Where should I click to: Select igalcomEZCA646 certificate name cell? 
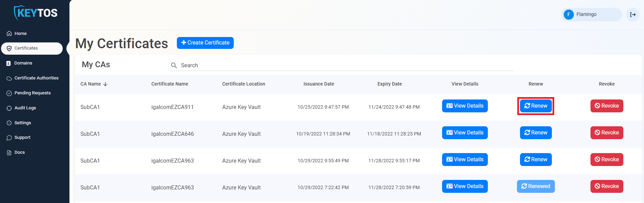point(172,134)
